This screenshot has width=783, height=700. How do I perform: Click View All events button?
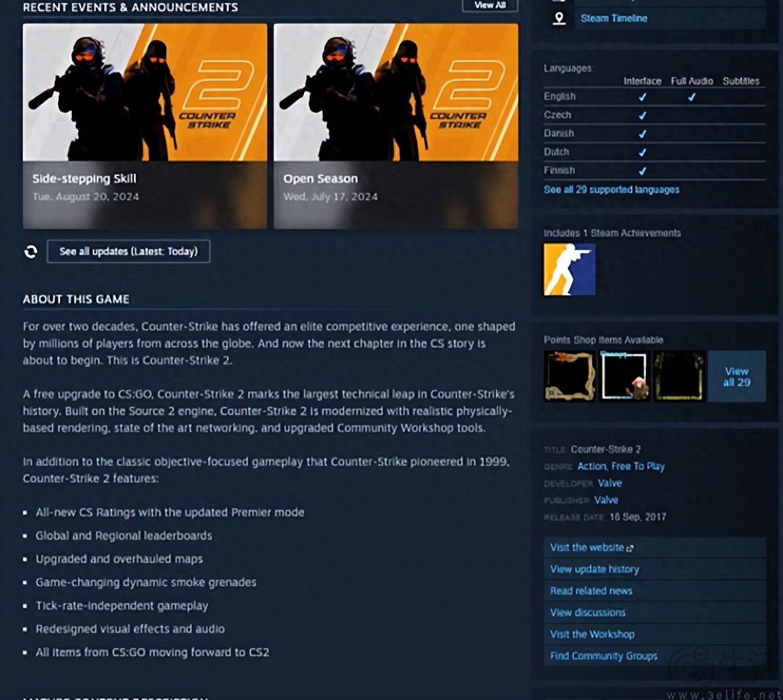tap(490, 5)
